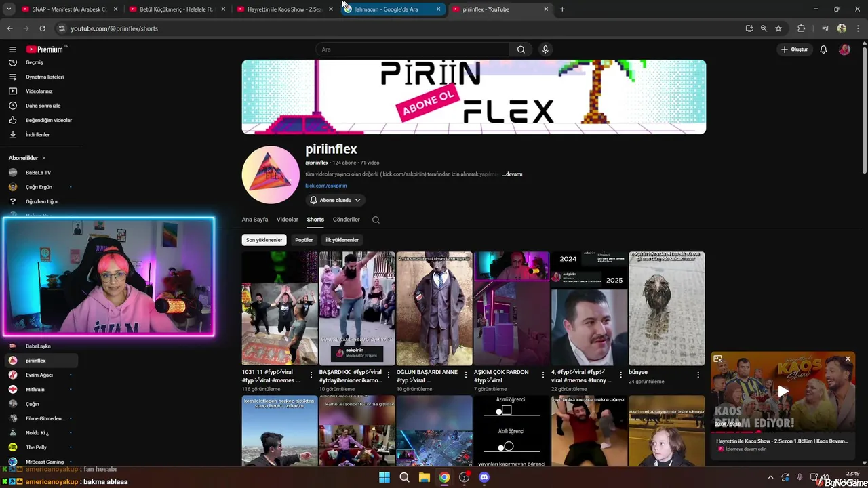Open Windows Start button in taskbar
The height and width of the screenshot is (488, 868).
pos(384,477)
